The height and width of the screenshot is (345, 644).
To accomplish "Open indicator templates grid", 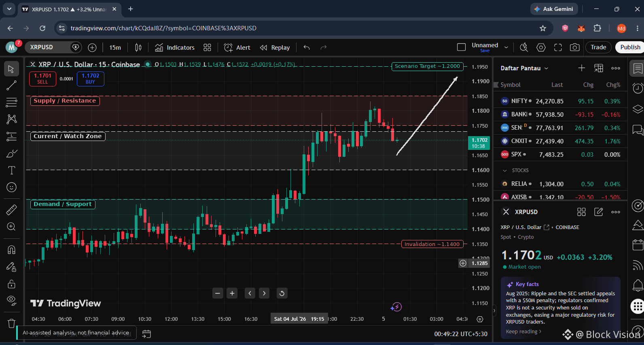I will click(x=207, y=48).
